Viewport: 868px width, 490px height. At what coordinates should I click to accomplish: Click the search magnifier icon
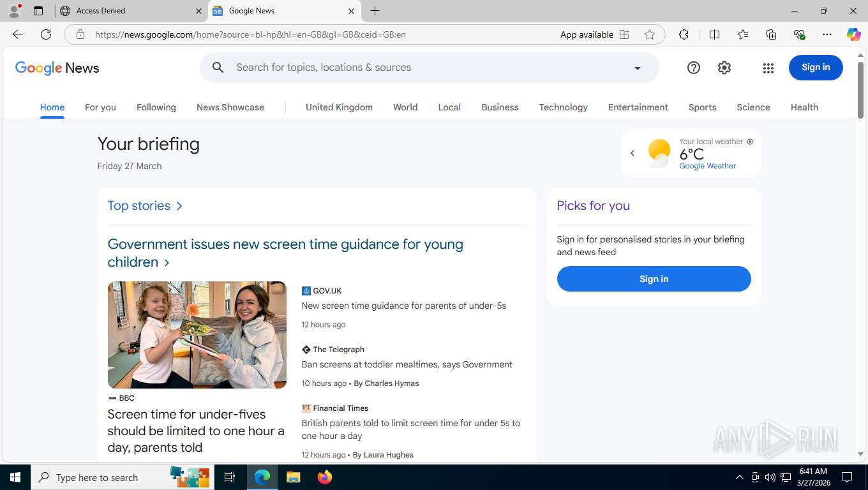pyautogui.click(x=218, y=68)
